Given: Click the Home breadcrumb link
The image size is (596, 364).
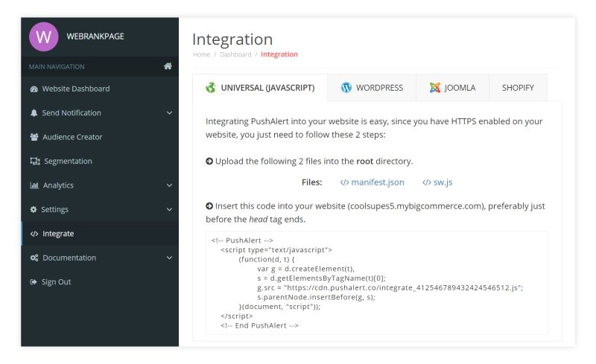Looking at the screenshot, I should tap(201, 54).
